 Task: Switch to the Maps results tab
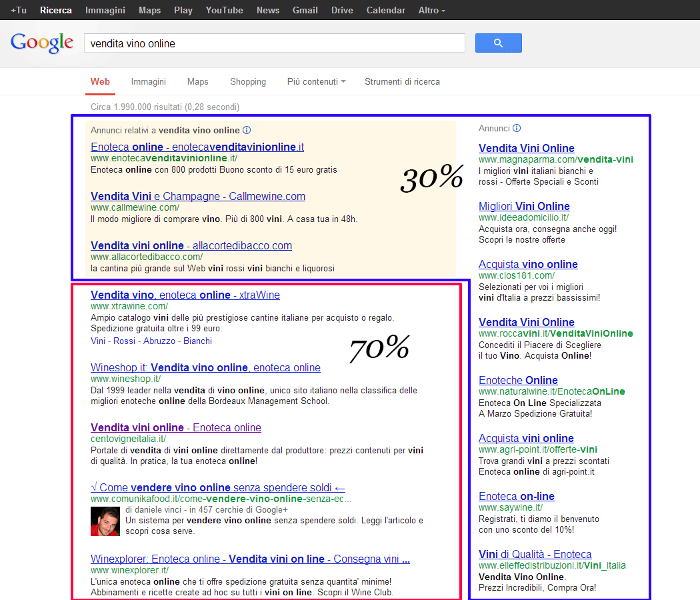(x=198, y=82)
